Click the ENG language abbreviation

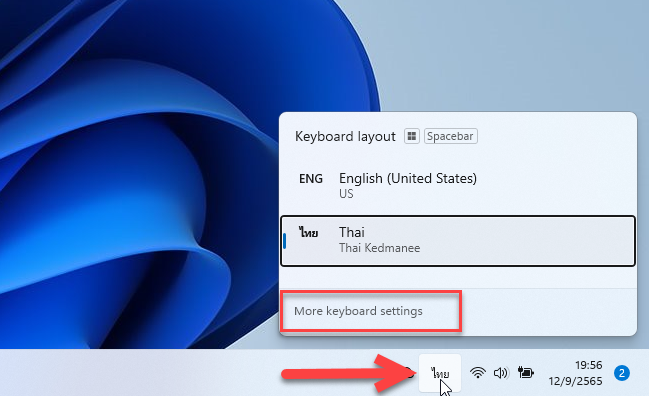[311, 179]
